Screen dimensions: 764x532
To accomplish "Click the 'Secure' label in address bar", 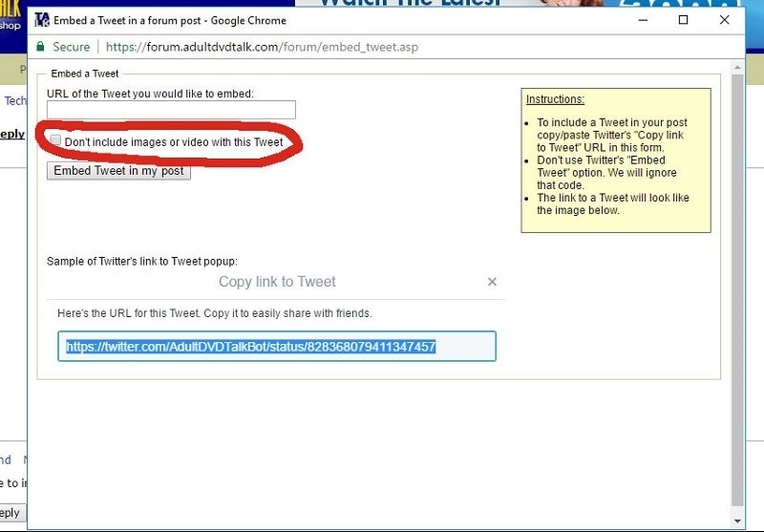I will point(71,47).
